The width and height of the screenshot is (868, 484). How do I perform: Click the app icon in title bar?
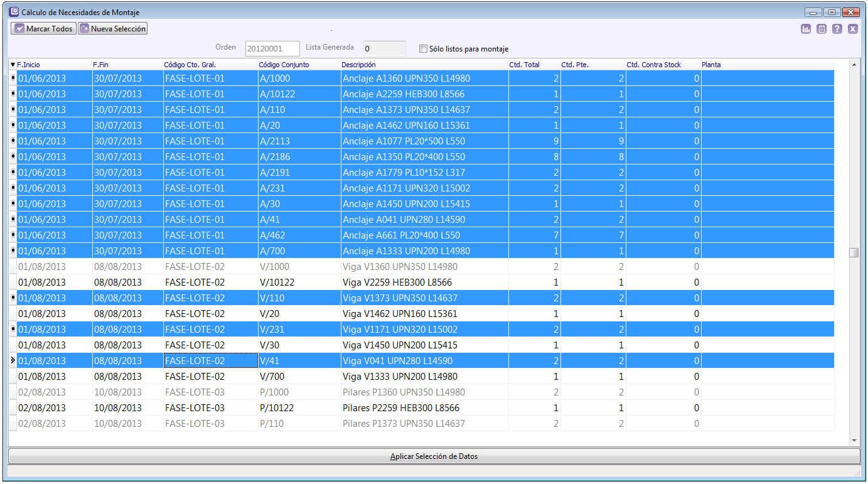(14, 12)
